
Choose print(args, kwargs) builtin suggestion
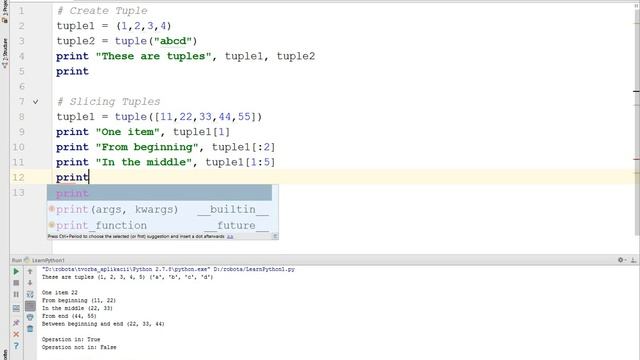coord(159,209)
